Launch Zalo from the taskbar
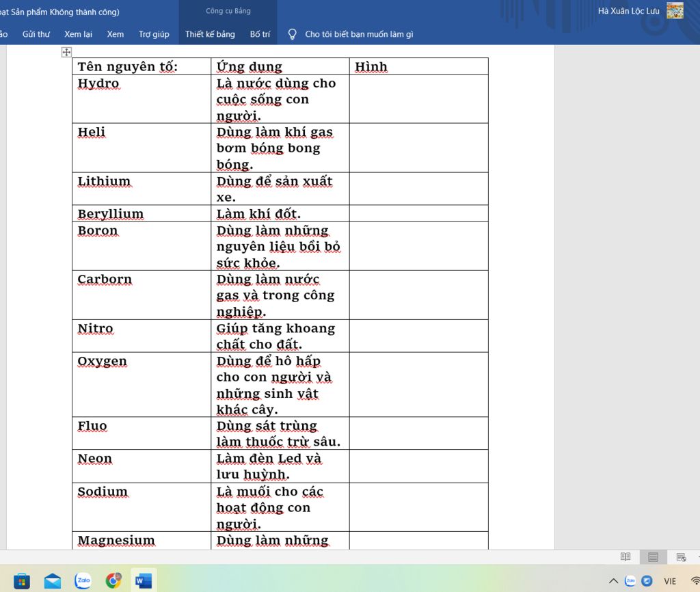 click(83, 580)
